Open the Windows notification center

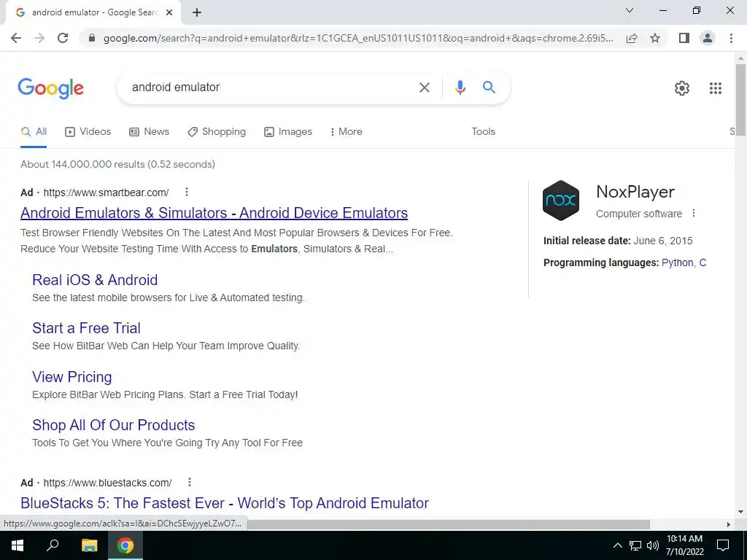pyautogui.click(x=723, y=545)
